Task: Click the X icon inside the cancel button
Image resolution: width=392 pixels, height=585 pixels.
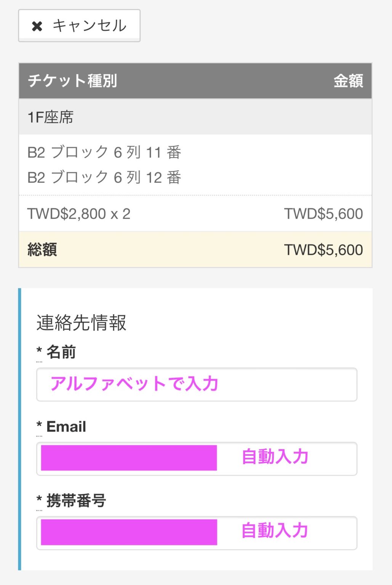Action: click(37, 26)
